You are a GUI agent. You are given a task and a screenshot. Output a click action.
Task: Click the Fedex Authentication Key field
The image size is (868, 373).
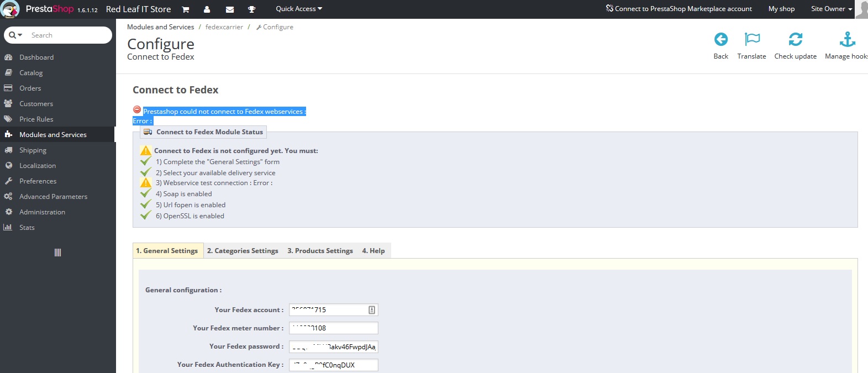[334, 365]
